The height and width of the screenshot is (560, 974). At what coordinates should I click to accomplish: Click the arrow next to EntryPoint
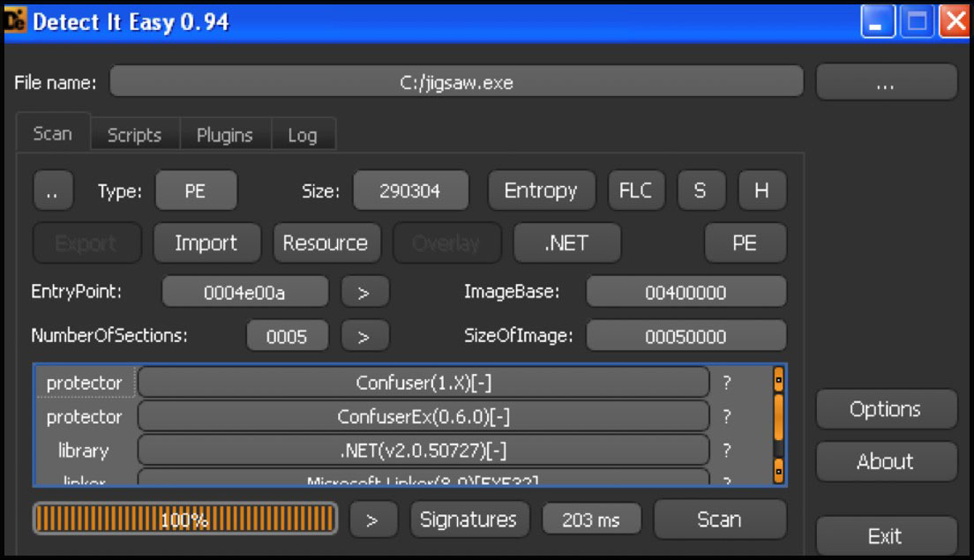[364, 292]
